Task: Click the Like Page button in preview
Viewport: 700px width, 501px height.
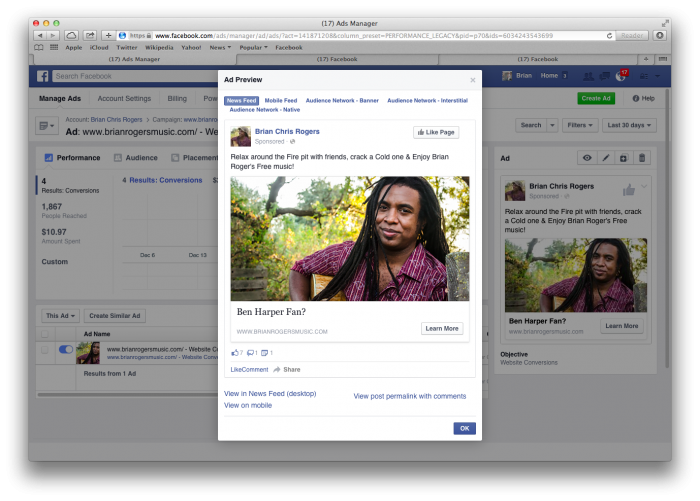Action: [x=436, y=132]
